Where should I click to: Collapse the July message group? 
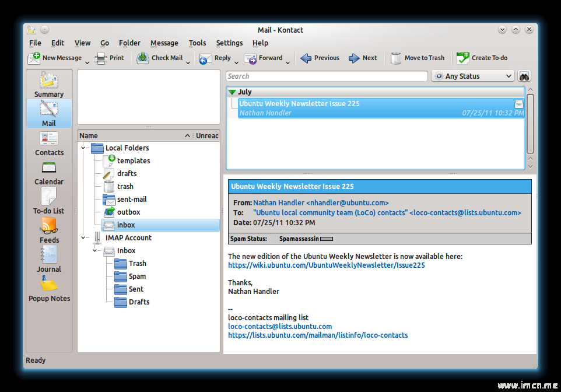pyautogui.click(x=232, y=92)
